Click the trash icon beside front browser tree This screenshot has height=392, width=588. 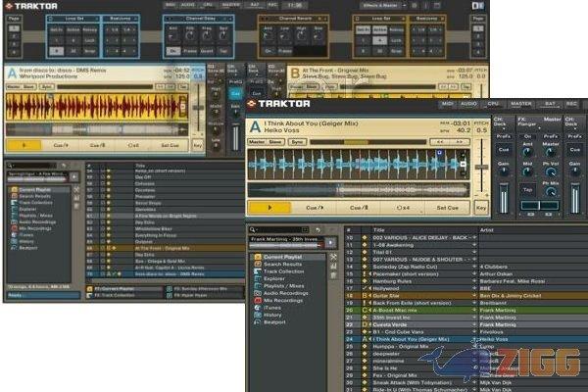pos(333,275)
